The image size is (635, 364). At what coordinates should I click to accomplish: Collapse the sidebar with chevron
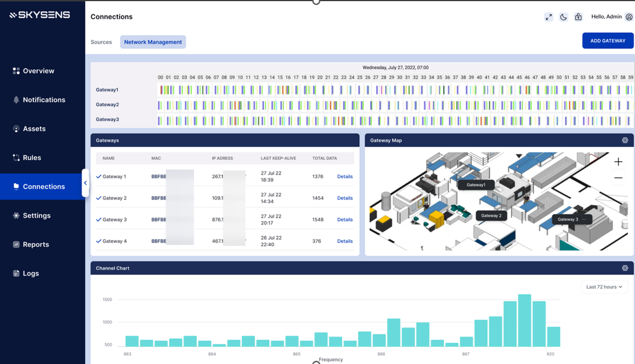(85, 183)
